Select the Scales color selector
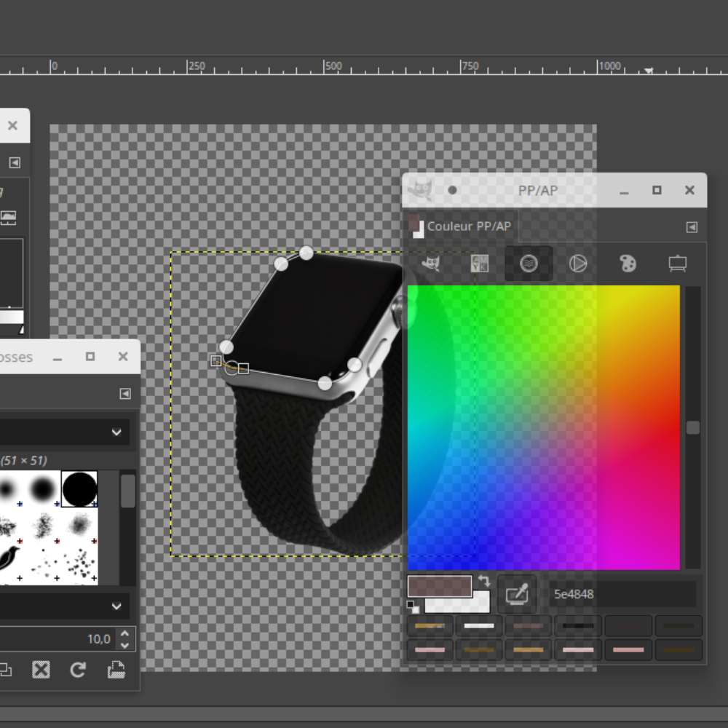The height and width of the screenshot is (728, 728). coord(677,264)
